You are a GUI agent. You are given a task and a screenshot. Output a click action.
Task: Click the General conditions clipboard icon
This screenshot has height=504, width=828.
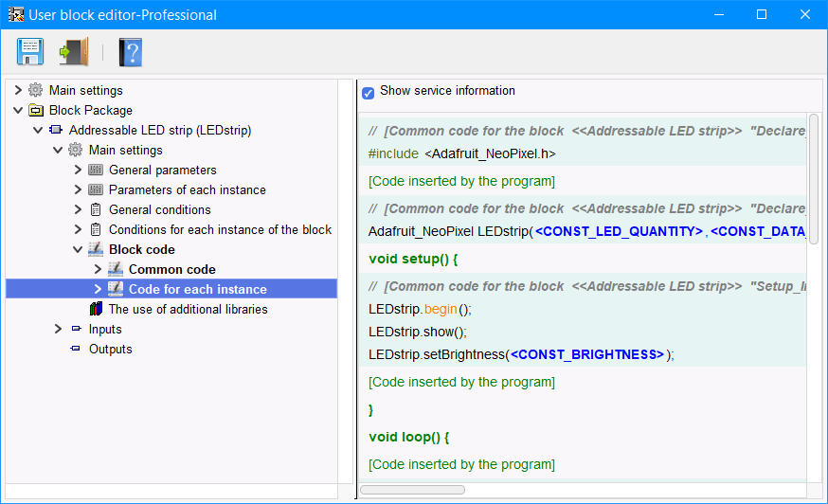tap(95, 210)
